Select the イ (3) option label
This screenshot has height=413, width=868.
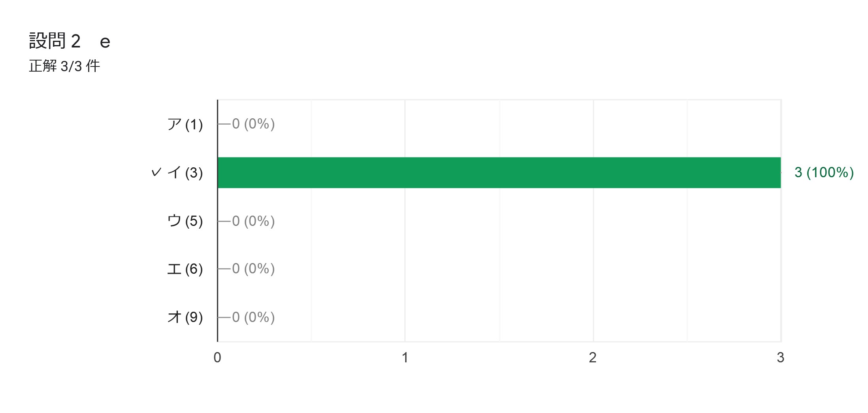tap(185, 172)
